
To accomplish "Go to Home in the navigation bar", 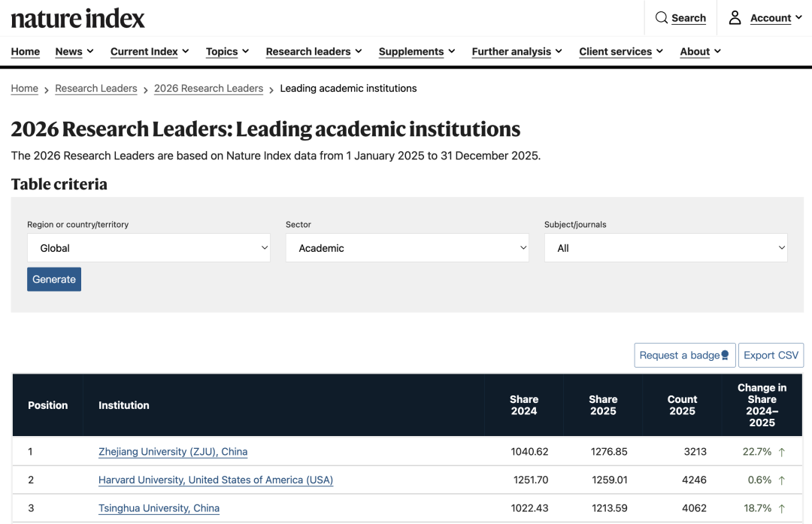I will click(x=26, y=51).
